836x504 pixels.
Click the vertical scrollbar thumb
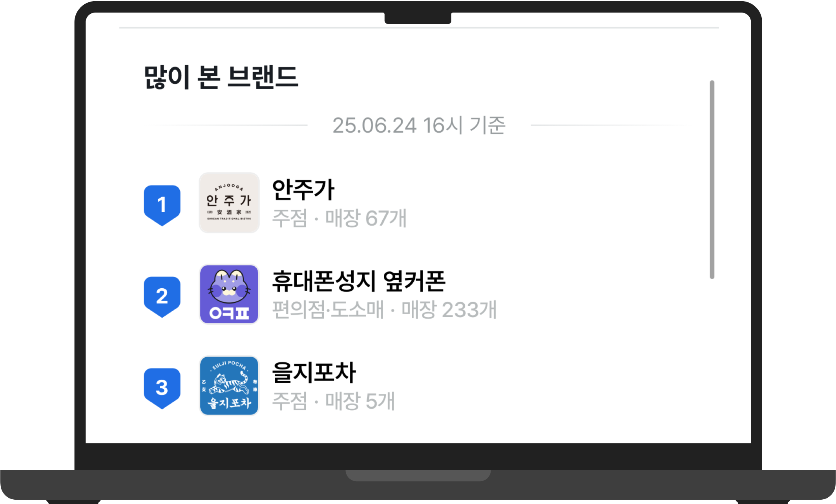712,180
